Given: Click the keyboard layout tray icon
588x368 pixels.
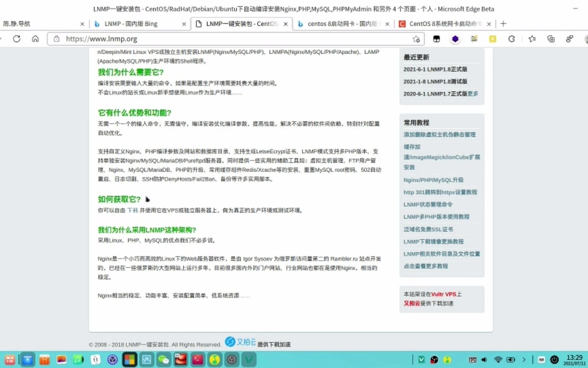Looking at the screenshot, I should 472,360.
